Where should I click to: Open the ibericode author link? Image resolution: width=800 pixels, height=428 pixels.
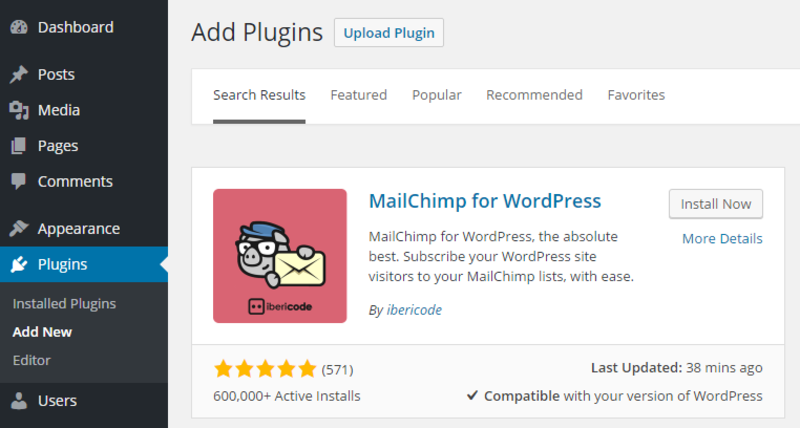point(414,310)
